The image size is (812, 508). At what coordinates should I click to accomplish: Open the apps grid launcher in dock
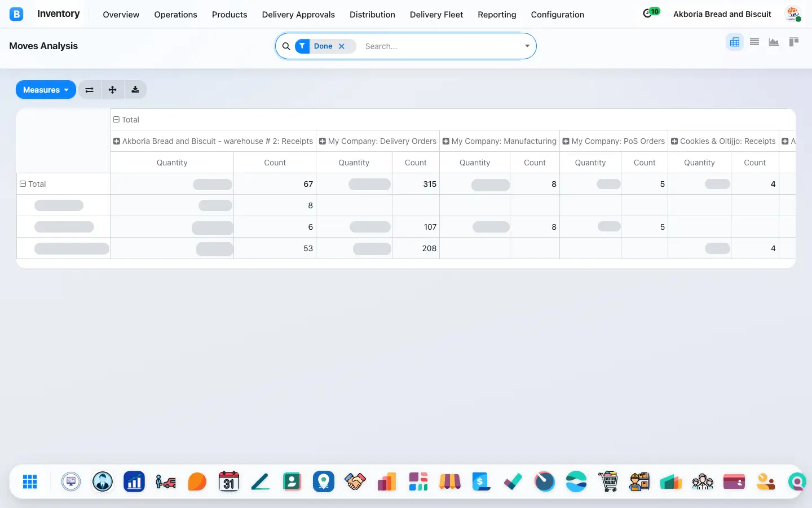30,481
